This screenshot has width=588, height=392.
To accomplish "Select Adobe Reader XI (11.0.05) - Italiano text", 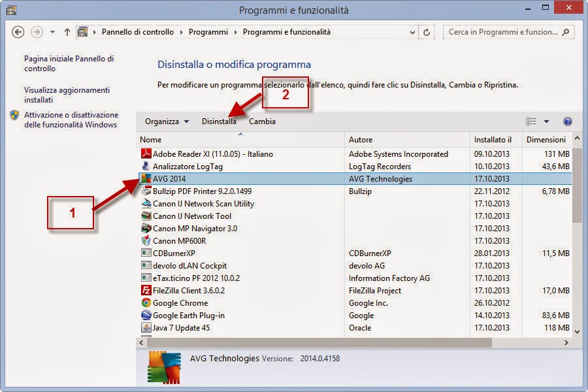I will 212,154.
